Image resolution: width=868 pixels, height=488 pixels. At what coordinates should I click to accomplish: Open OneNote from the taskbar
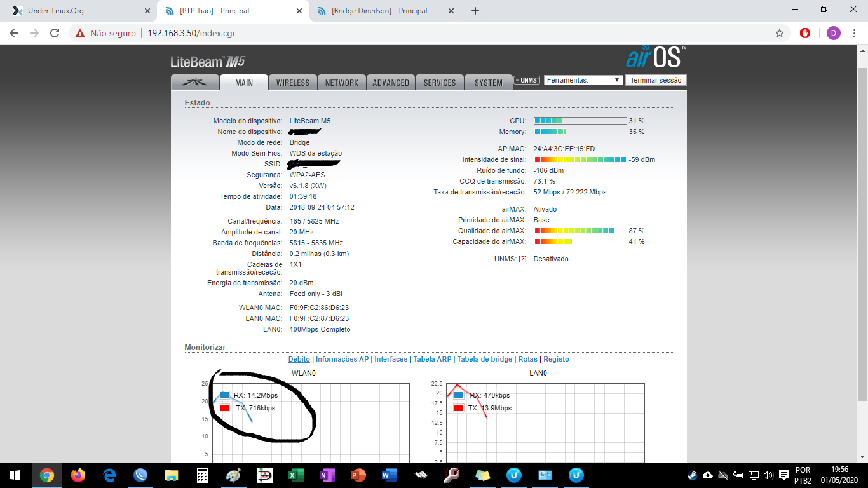tap(327, 475)
